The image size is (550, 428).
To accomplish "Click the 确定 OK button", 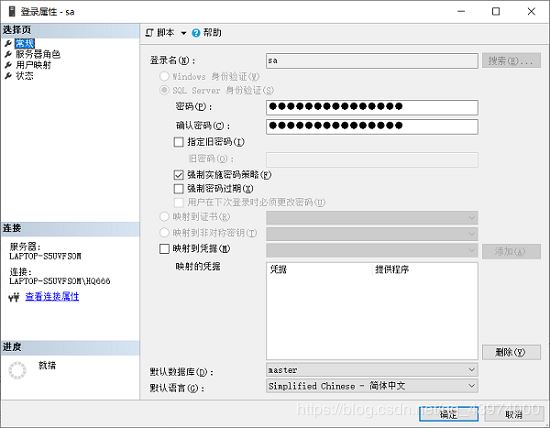I will [449, 414].
